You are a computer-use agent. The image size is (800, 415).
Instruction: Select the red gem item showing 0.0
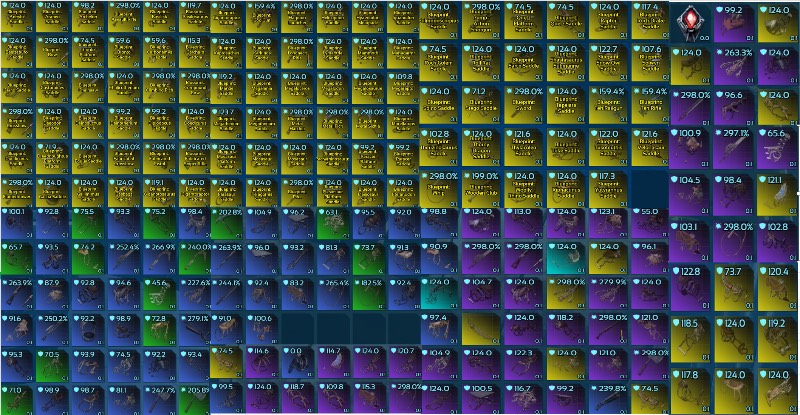pyautogui.click(x=690, y=23)
